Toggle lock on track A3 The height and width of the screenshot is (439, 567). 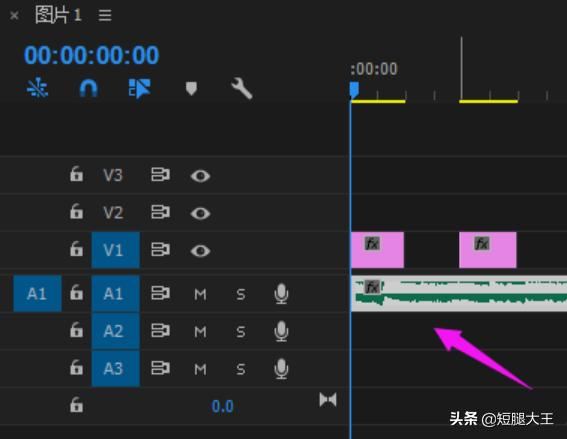76,367
